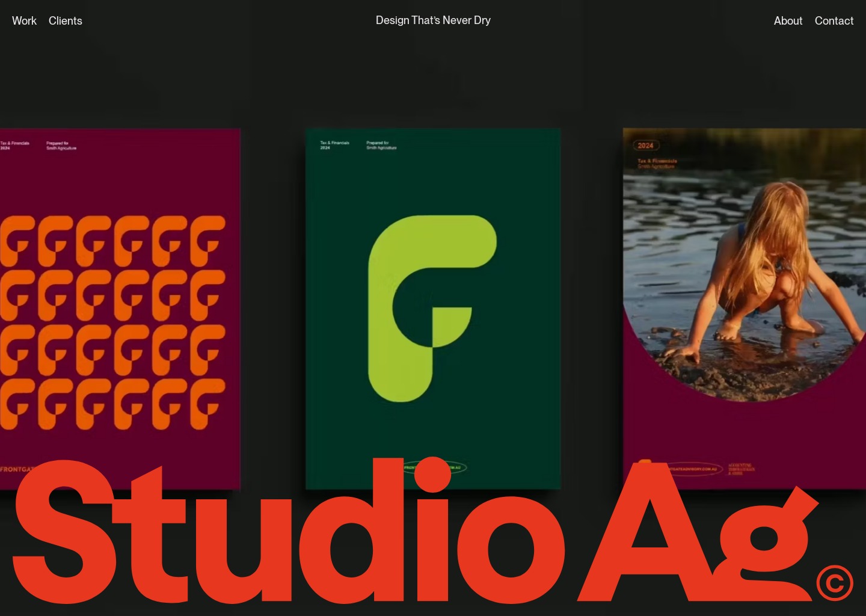
Task: Open the Work page
Action: pyautogui.click(x=24, y=21)
